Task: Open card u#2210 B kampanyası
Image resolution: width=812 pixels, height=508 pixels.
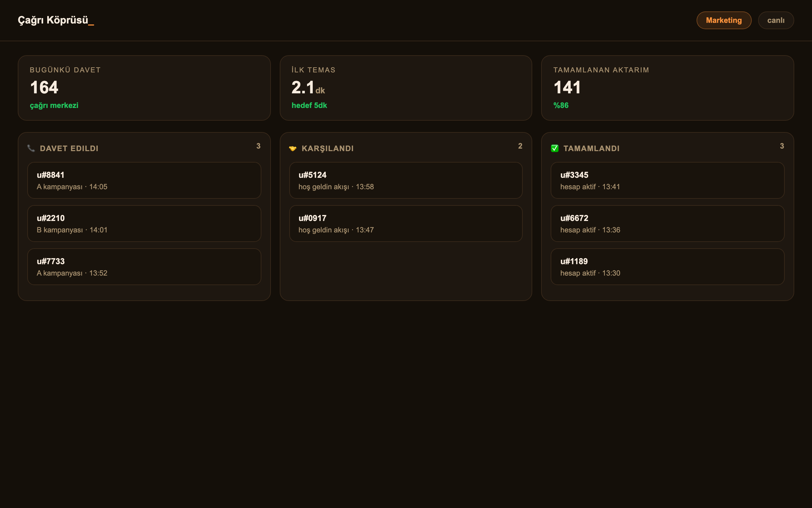Action: pos(144,224)
